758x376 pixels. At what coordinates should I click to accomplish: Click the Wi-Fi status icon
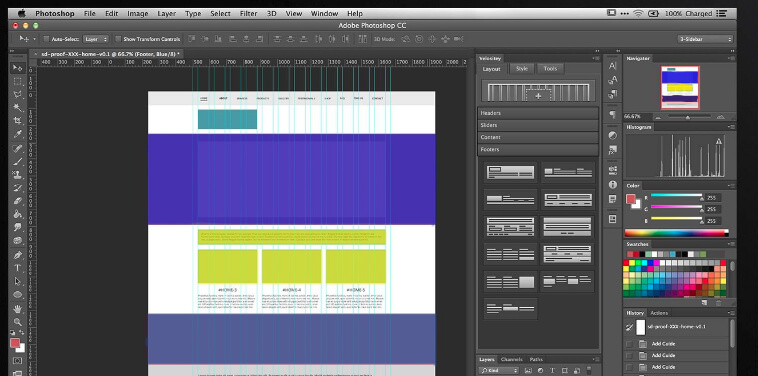click(x=638, y=14)
